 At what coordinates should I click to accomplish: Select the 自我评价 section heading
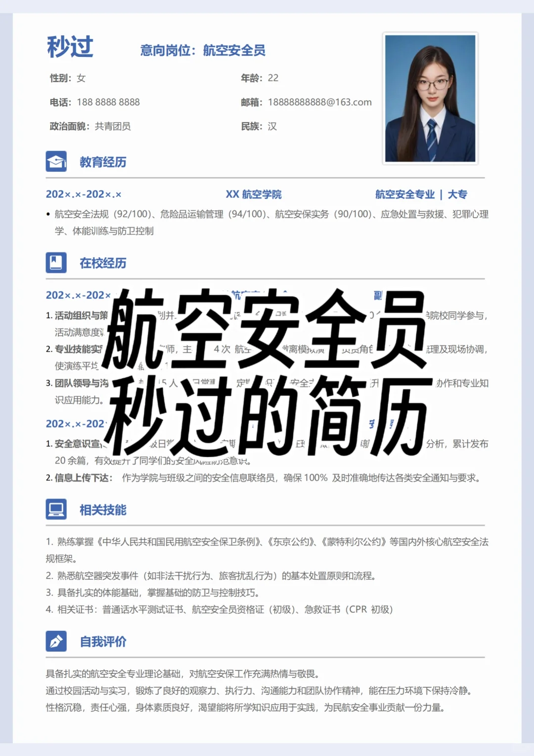pyautogui.click(x=103, y=642)
